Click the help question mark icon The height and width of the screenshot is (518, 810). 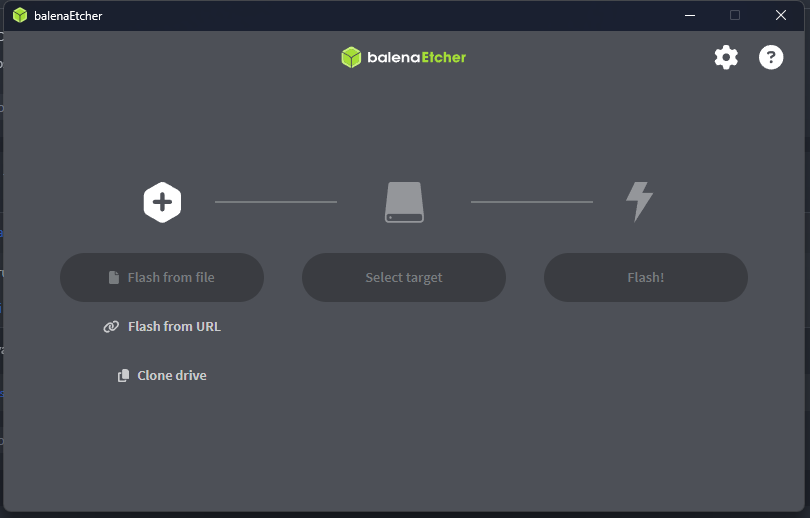pyautogui.click(x=771, y=58)
